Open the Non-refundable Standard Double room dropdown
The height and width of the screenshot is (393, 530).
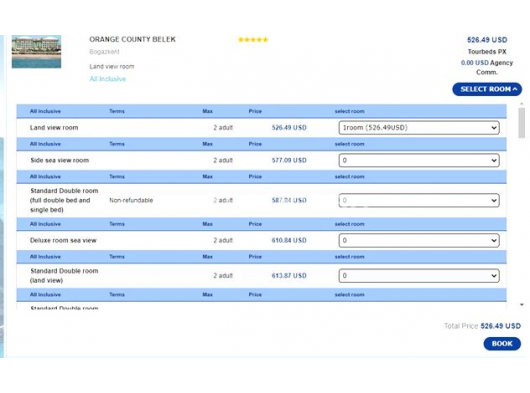419,200
